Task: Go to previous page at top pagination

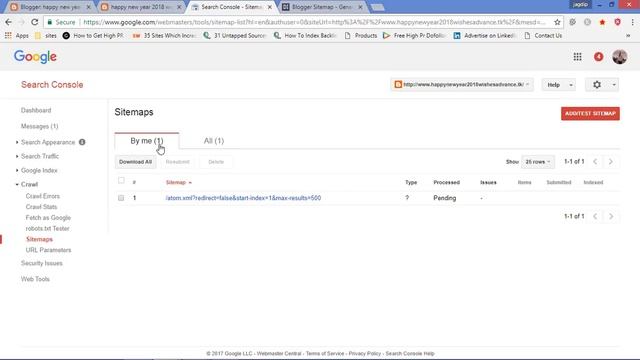Action: coord(595,162)
